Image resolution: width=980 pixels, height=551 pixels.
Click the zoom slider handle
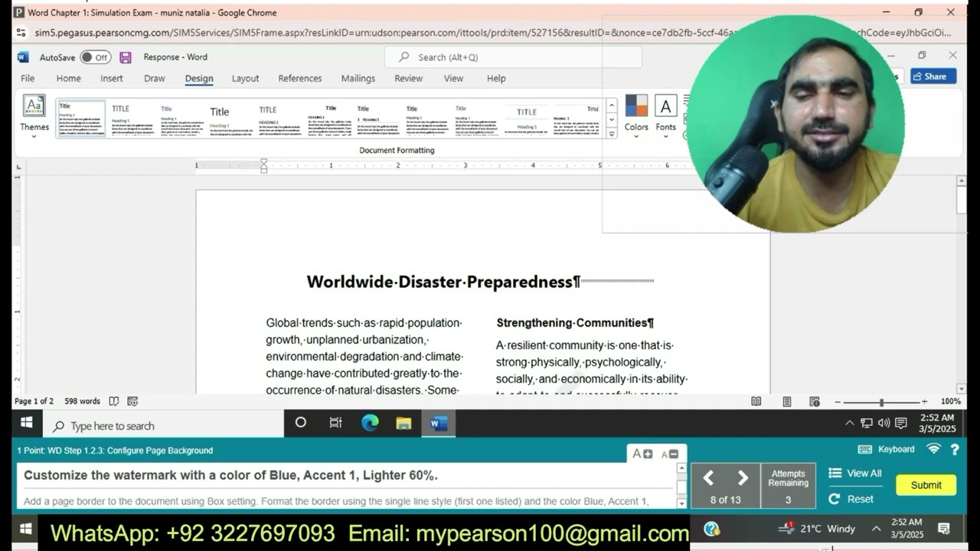pos(881,402)
